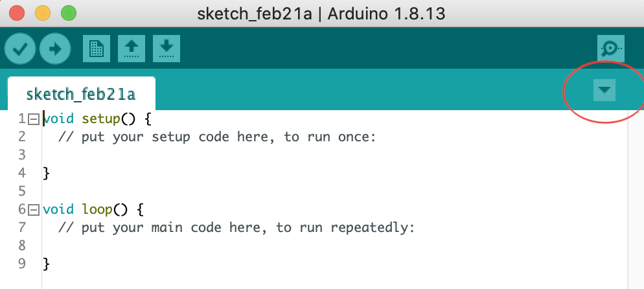Image resolution: width=644 pixels, height=289 pixels.
Task: Select the sketch_feb21a tab
Action: click(82, 93)
